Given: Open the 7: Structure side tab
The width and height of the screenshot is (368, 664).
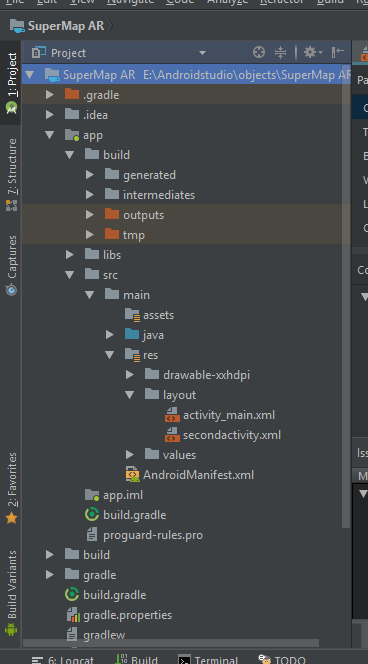Looking at the screenshot, I should [11, 174].
